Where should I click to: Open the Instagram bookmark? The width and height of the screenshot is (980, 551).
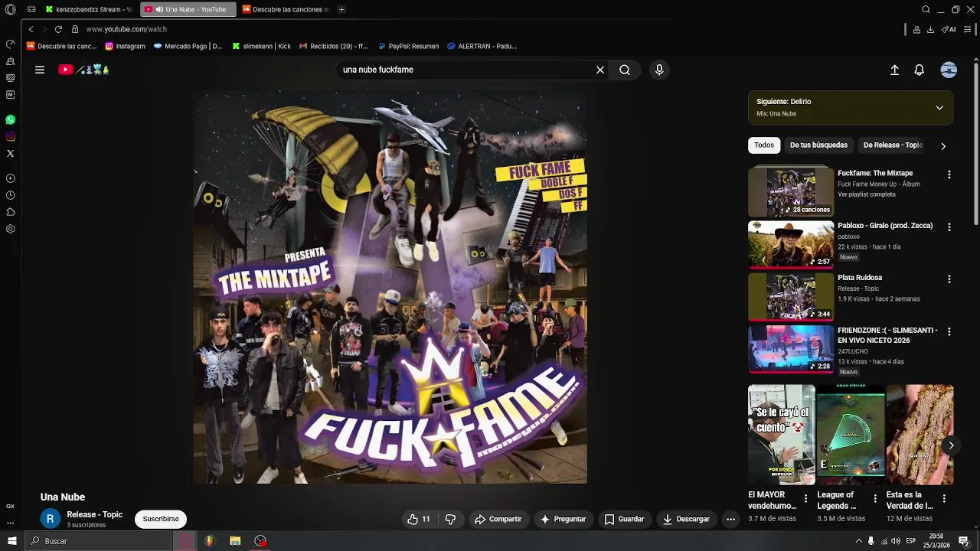125,46
